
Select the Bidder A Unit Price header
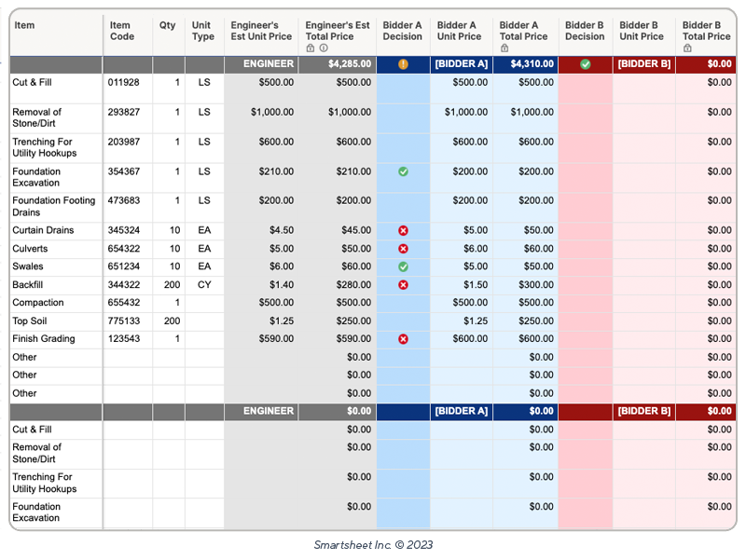(462, 35)
